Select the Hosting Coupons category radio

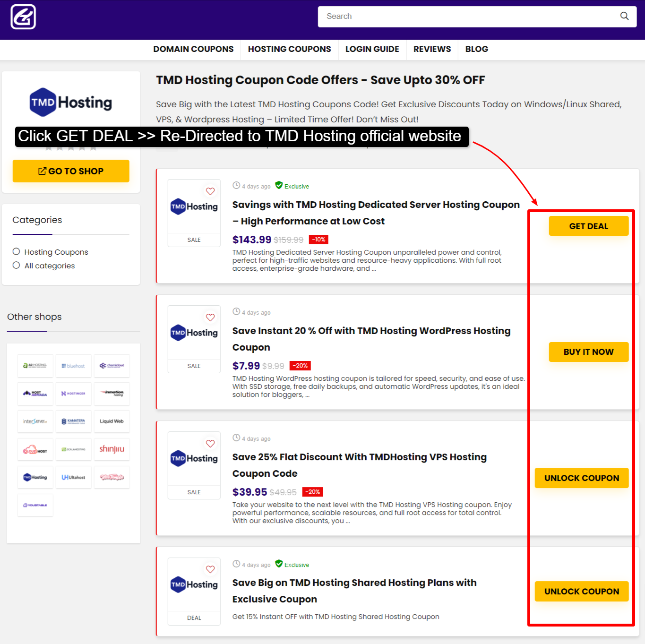click(16, 251)
